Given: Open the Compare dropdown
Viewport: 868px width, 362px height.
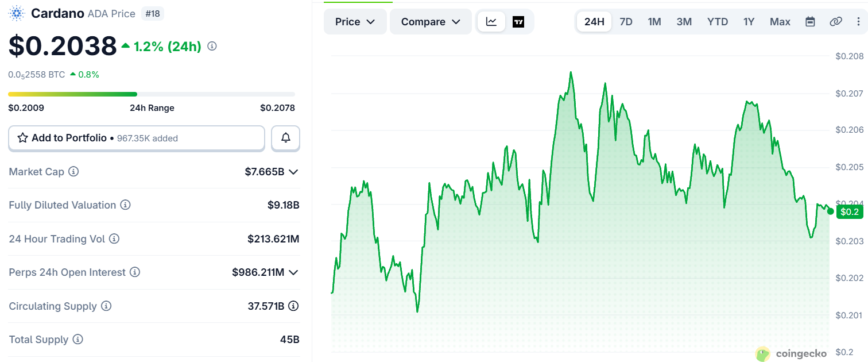Looking at the screenshot, I should [431, 22].
